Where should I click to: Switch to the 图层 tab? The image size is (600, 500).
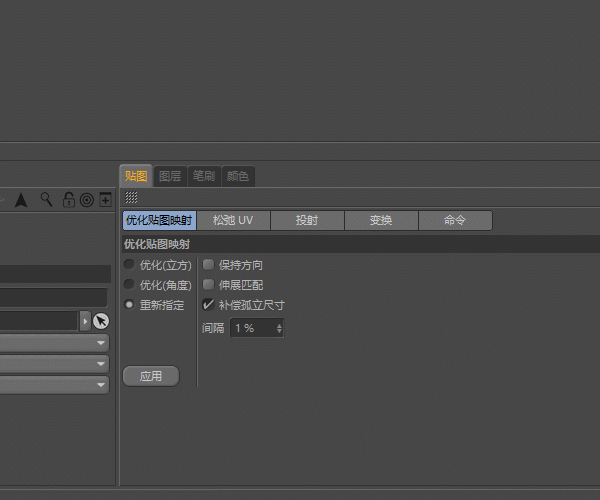click(x=170, y=176)
